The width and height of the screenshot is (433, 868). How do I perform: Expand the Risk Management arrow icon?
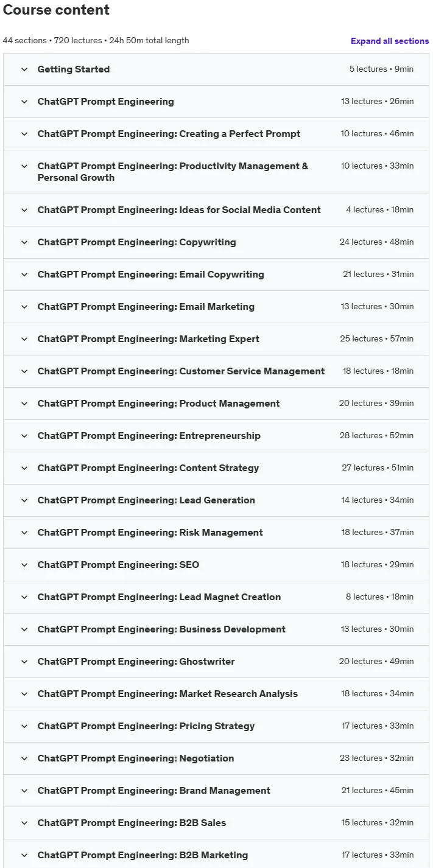tap(24, 533)
